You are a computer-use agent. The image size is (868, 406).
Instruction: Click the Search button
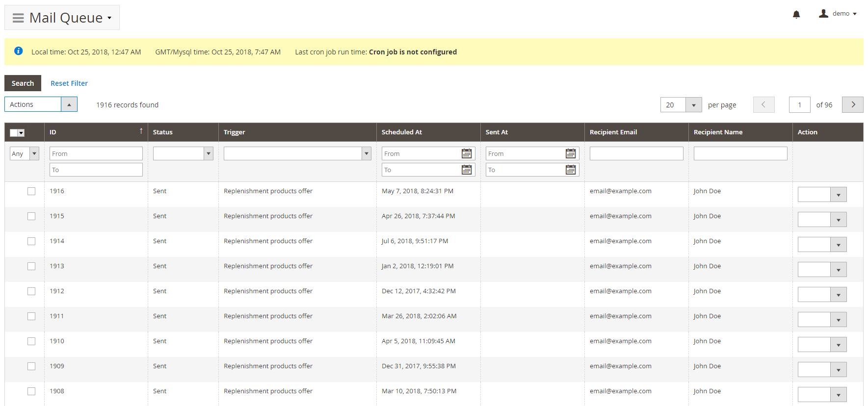click(x=23, y=83)
